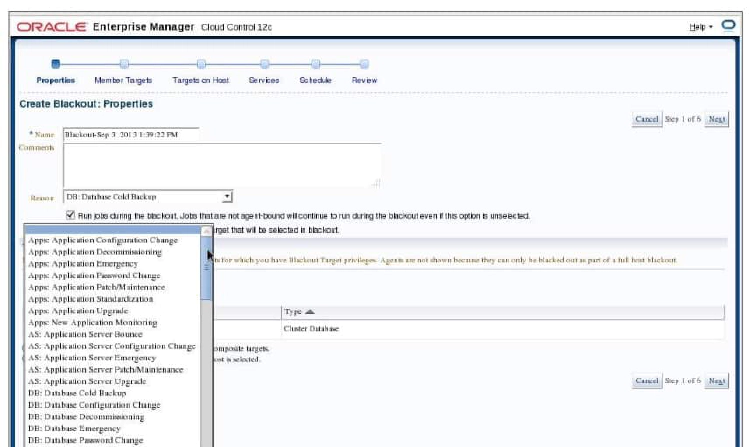Screen dimensions: 750x447
Task: Go to the Schedule step label
Action: click(315, 80)
